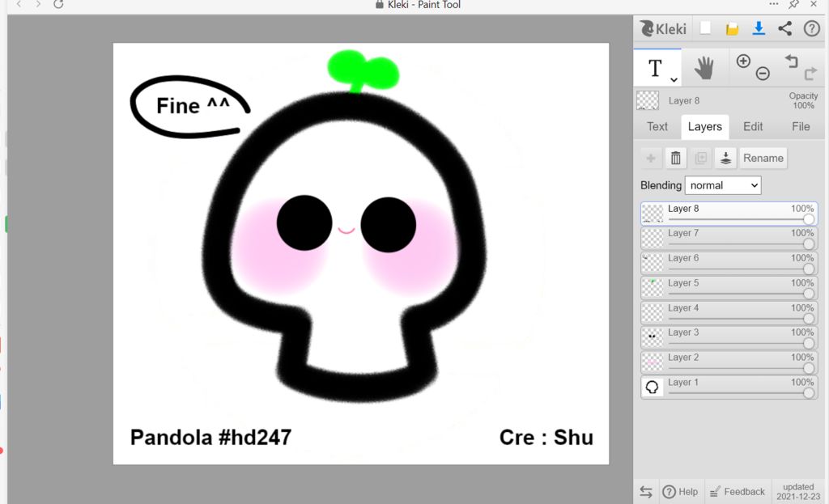Go back in browser window
The width and height of the screenshot is (829, 504).
(x=19, y=4)
